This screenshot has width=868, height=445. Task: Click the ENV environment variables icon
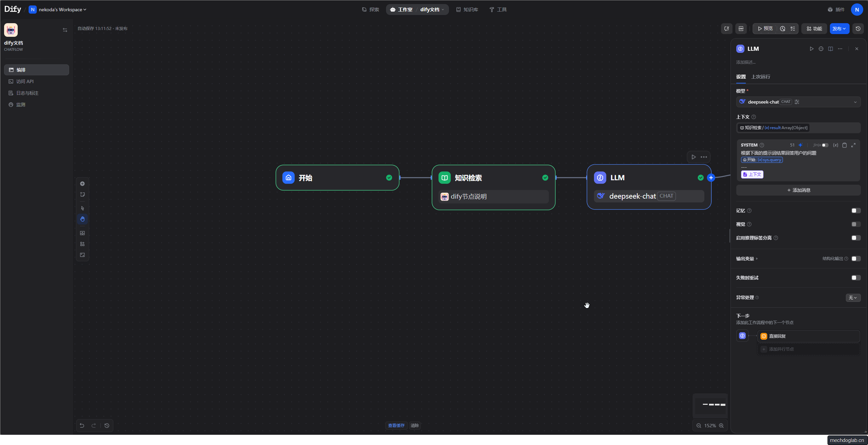coord(741,29)
